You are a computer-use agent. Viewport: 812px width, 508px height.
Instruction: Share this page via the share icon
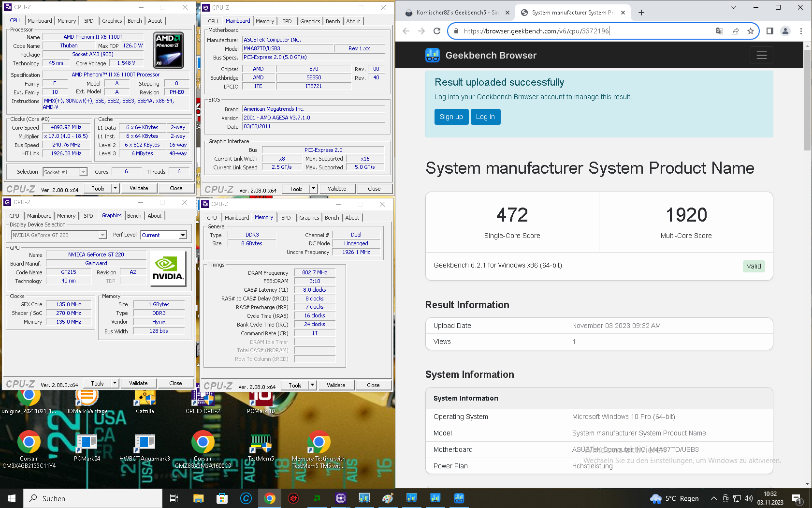coord(735,31)
